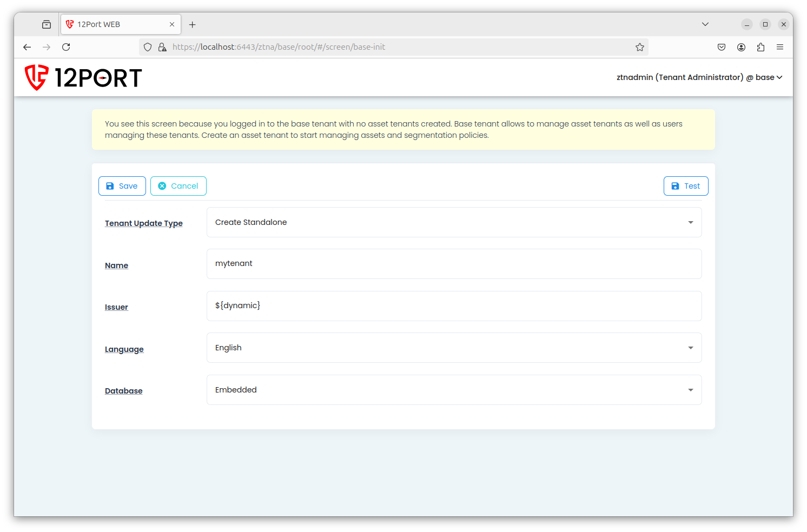Open the extensions icon in toolbar

[760, 47]
